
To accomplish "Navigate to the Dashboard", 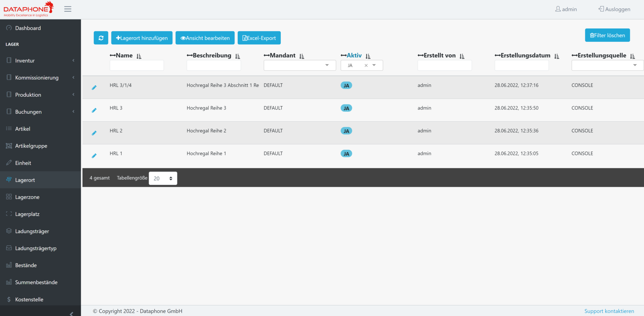I will point(28,28).
